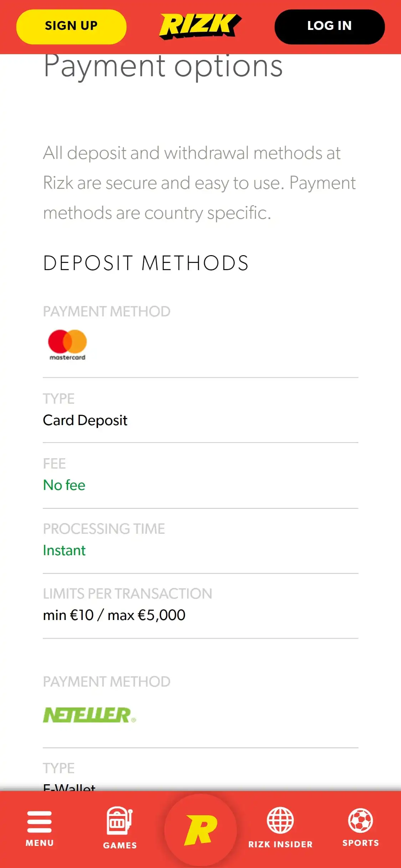Tap the Mastercard logo
This screenshot has width=401, height=868.
67,345
